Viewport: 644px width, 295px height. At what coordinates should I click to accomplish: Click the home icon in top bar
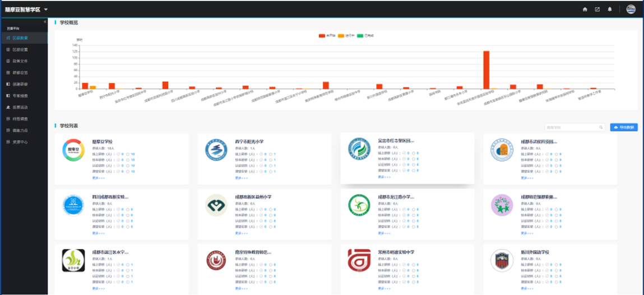(x=585, y=9)
